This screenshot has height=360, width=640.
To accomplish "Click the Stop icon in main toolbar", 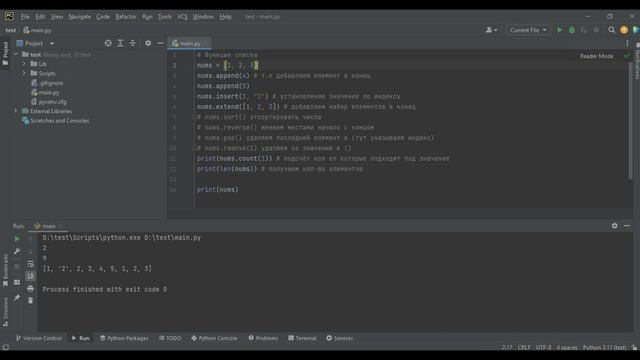I will pos(596,30).
